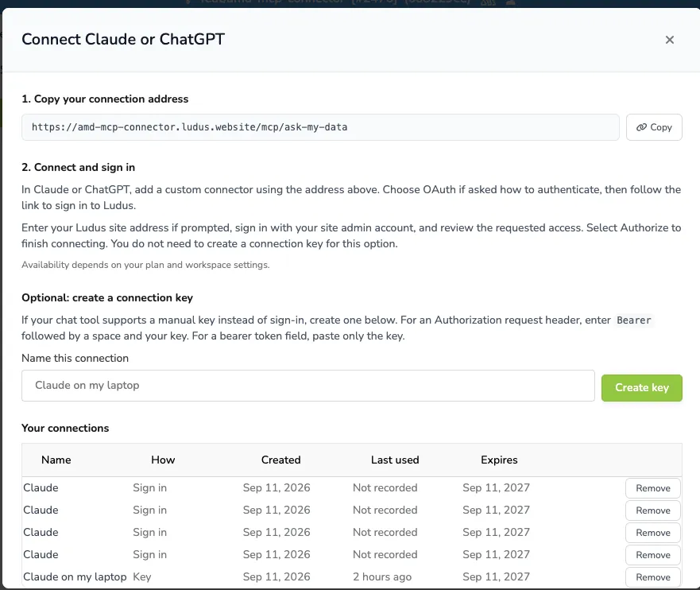This screenshot has height=590, width=700.
Task: Click the "2. Connect and sign in" heading
Action: pos(78,167)
